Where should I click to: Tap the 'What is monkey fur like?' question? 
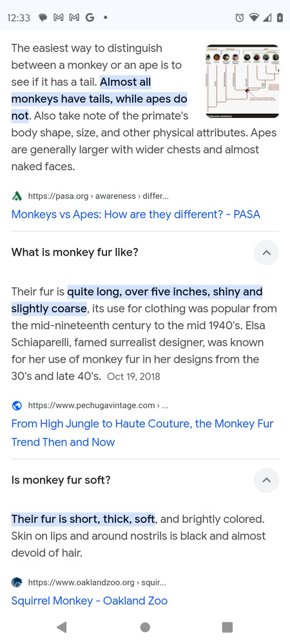tap(75, 252)
